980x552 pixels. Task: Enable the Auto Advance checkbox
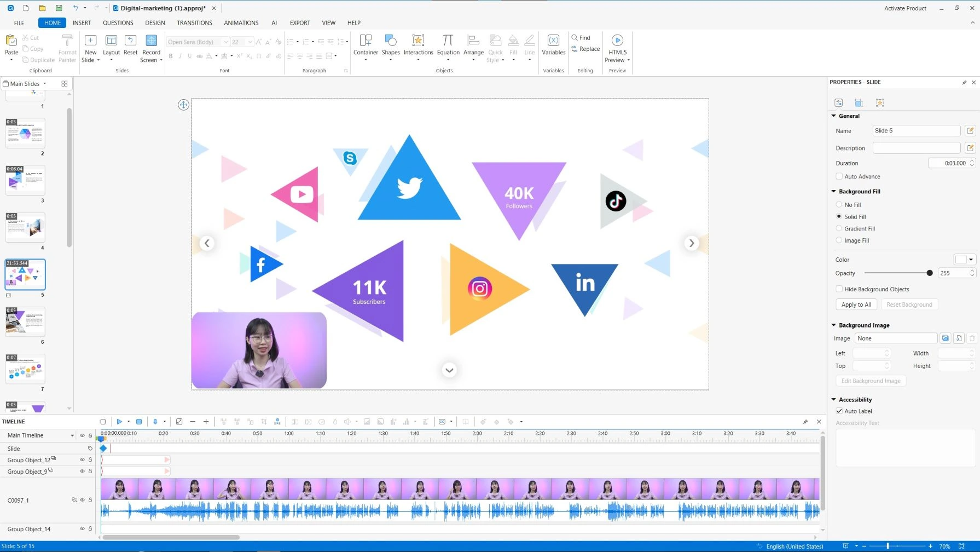[839, 176]
